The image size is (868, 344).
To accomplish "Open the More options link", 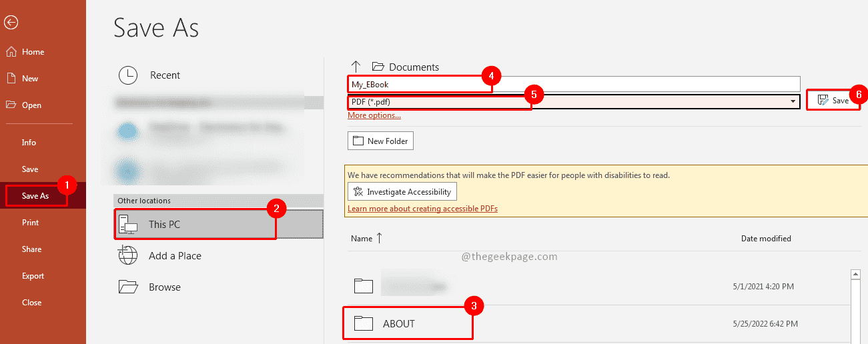I will (374, 115).
